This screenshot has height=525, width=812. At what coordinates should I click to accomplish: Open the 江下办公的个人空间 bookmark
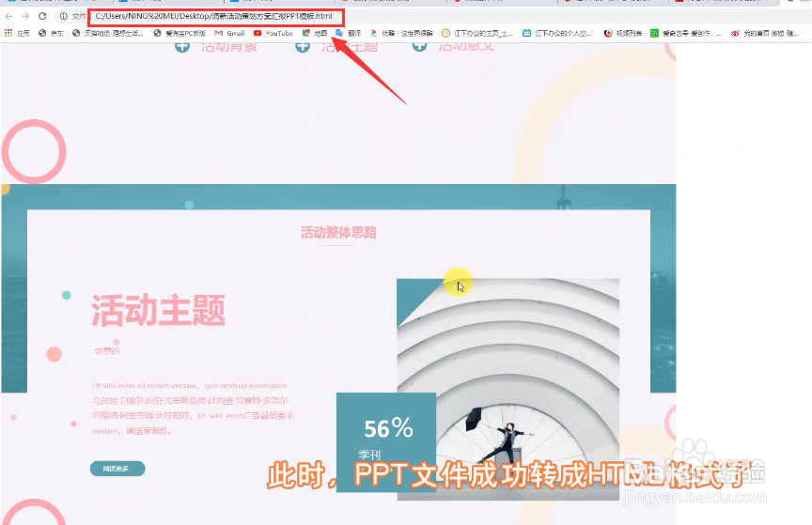pos(556,33)
